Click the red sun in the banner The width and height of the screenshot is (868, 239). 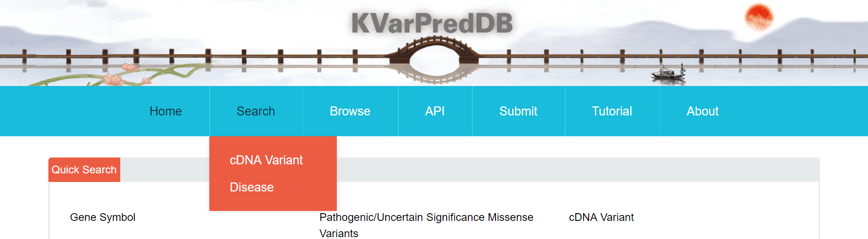click(x=759, y=17)
